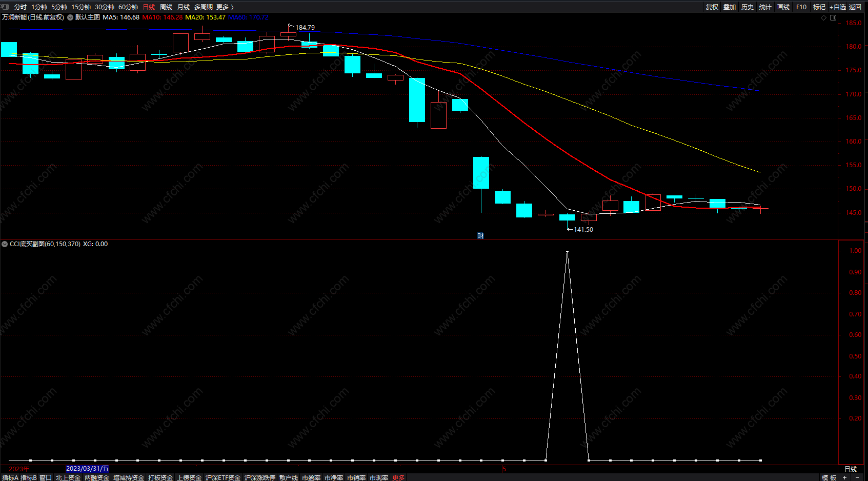868x481 pixels.
Task: Click the diamond icon above the price axis
Action: pyautogui.click(x=824, y=17)
